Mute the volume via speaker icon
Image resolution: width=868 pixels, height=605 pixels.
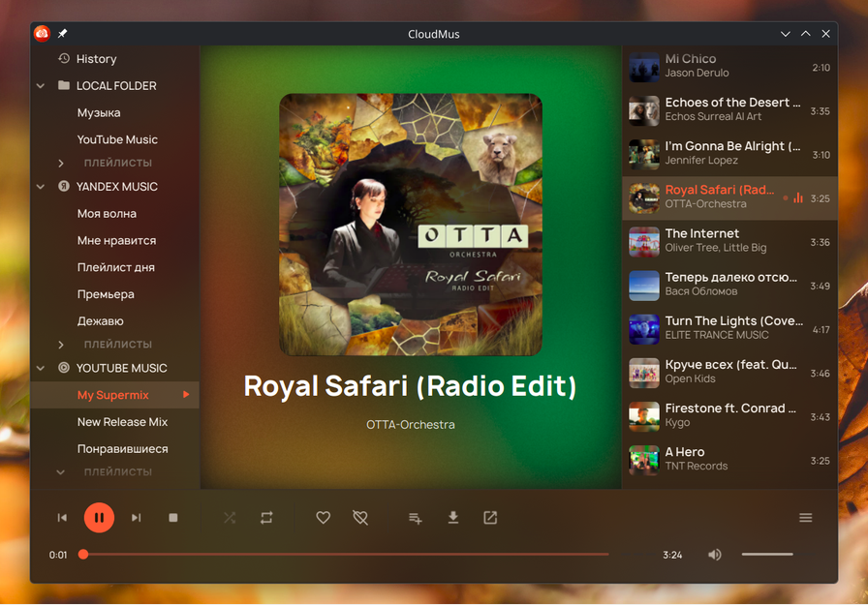pos(715,554)
